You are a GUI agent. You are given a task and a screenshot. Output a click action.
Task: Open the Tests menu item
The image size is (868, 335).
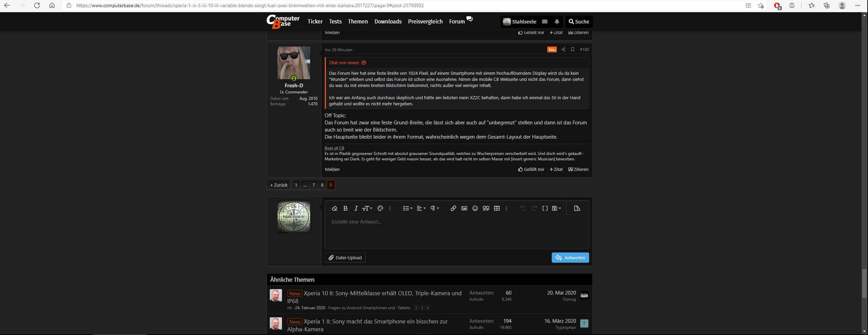pyautogui.click(x=335, y=21)
